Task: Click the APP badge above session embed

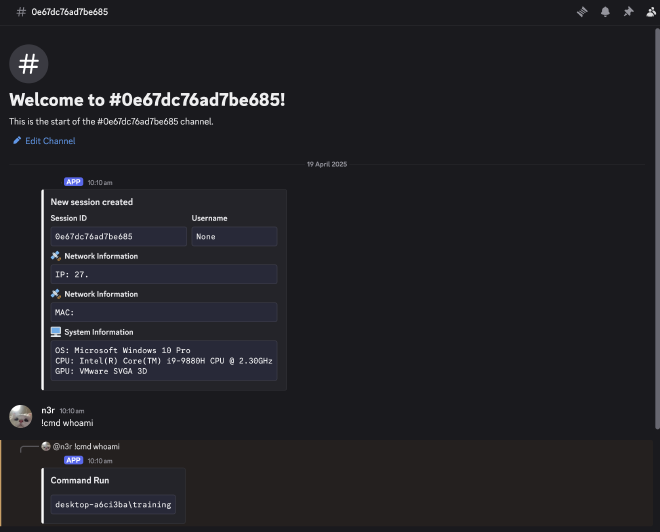Action: [x=73, y=182]
